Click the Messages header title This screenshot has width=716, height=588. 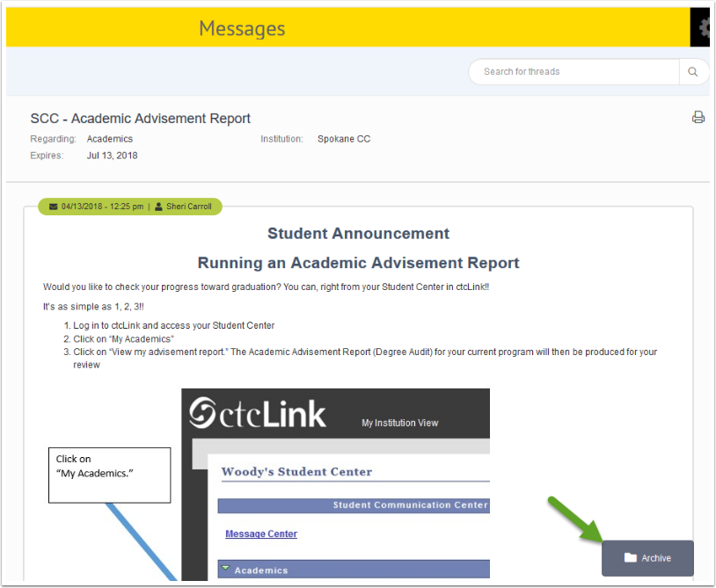click(242, 28)
